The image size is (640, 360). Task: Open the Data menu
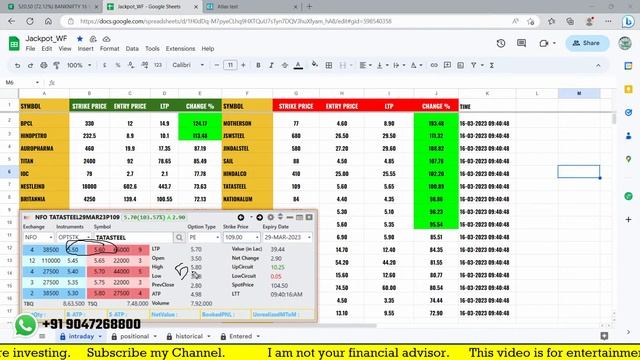[x=132, y=49]
